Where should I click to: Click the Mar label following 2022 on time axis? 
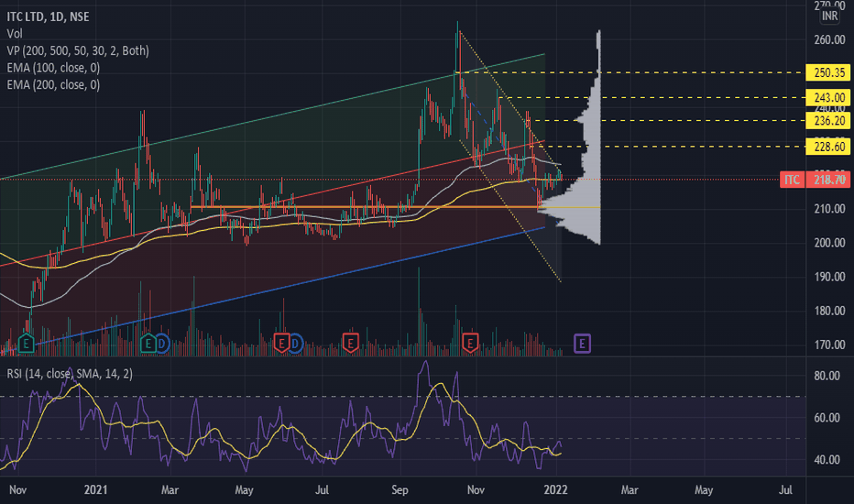tap(630, 490)
